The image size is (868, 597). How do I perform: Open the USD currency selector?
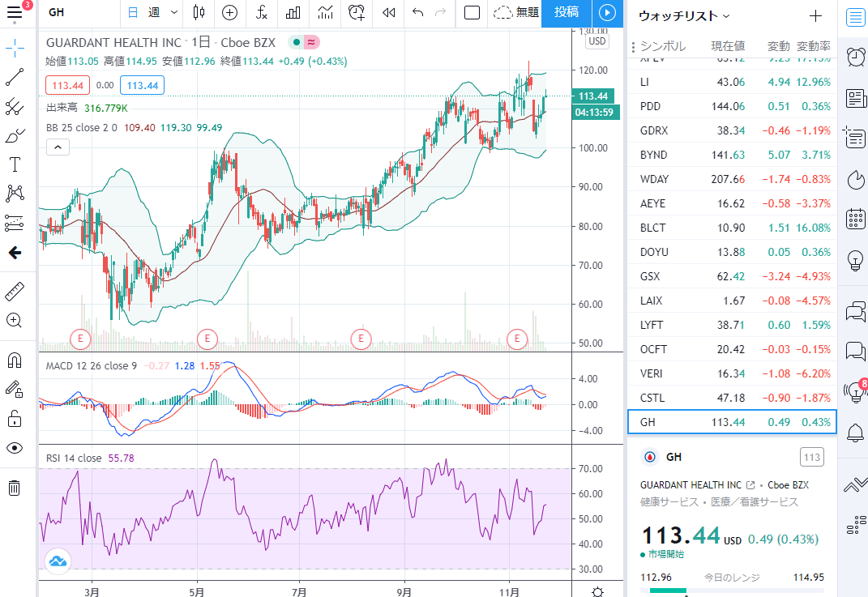tap(597, 41)
